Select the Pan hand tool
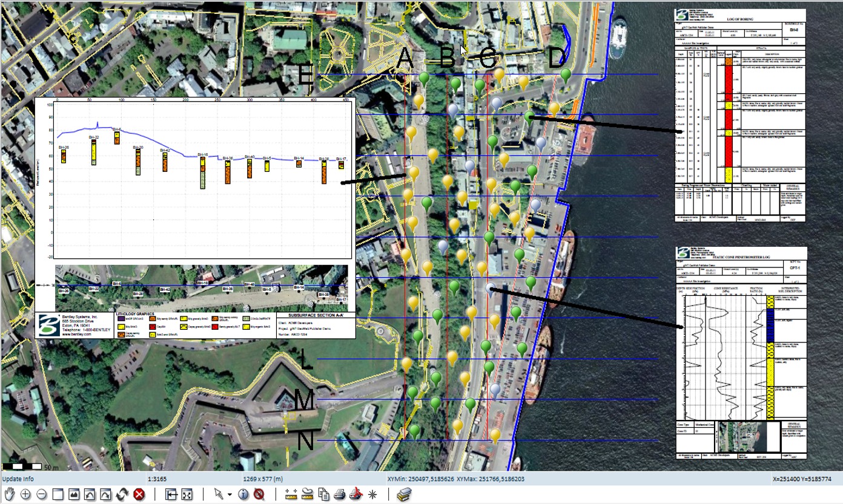The image size is (843, 504). (x=9, y=494)
